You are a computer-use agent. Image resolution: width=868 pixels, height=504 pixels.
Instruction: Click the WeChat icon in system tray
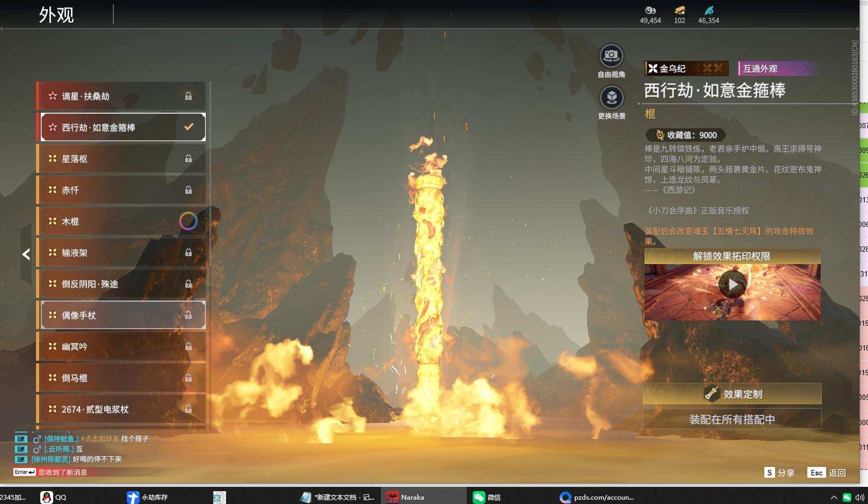click(847, 498)
